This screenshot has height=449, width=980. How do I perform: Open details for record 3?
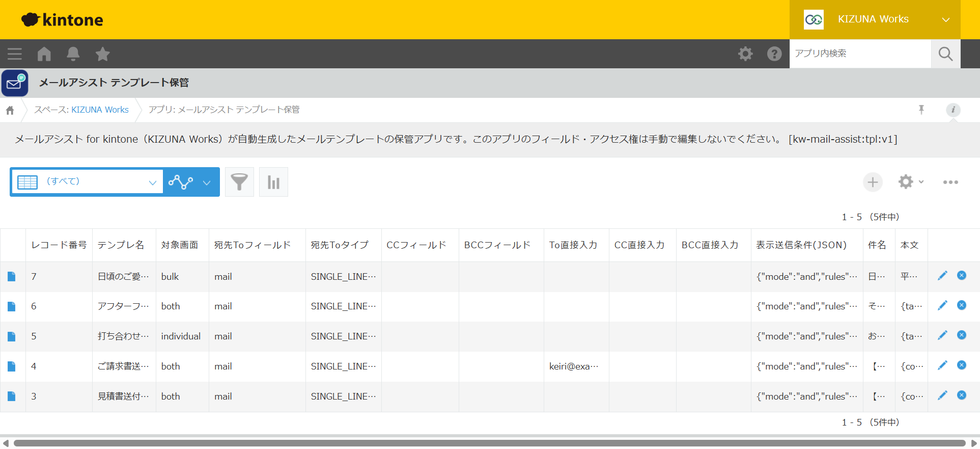point(12,396)
